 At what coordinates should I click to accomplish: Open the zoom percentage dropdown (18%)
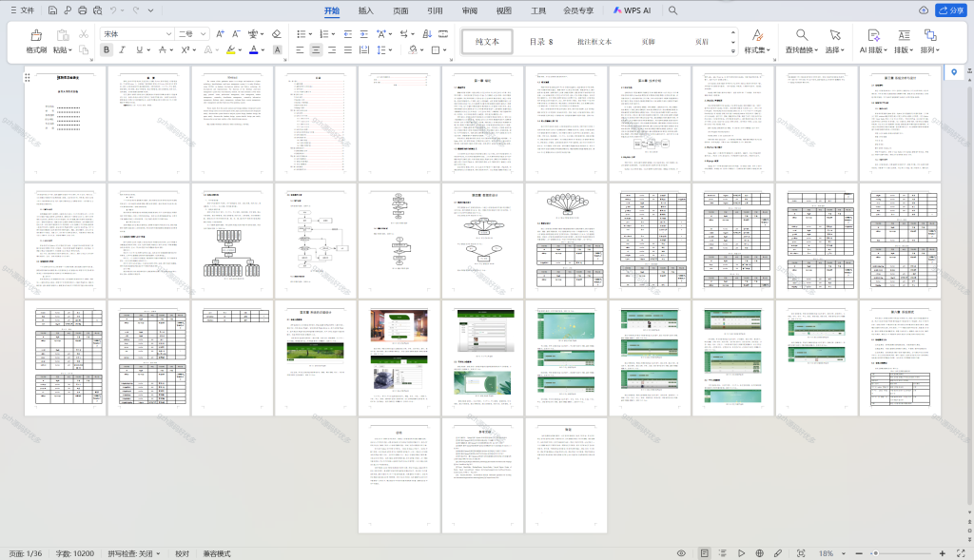pyautogui.click(x=844, y=553)
